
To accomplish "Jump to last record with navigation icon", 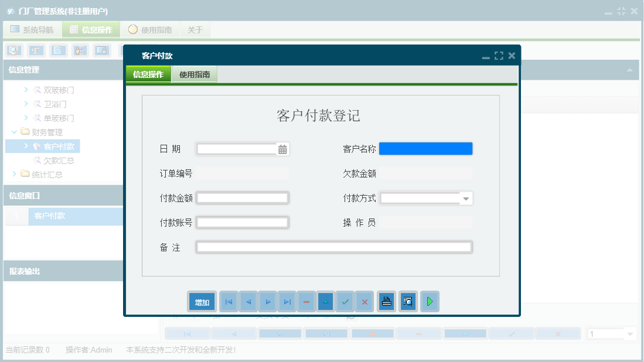I will pyautogui.click(x=287, y=301).
